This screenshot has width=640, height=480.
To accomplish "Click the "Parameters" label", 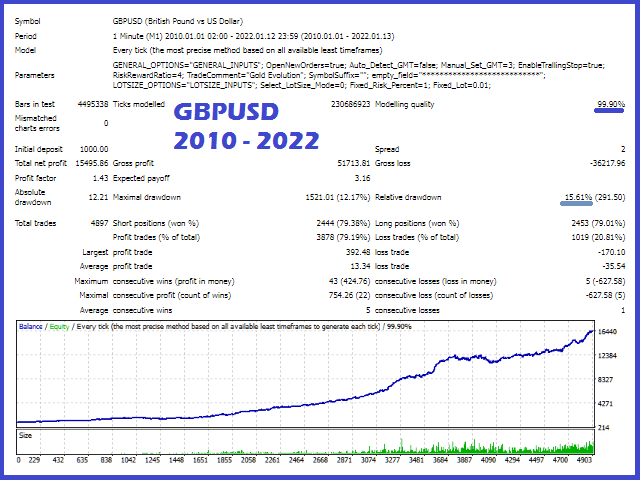I will click(34, 75).
